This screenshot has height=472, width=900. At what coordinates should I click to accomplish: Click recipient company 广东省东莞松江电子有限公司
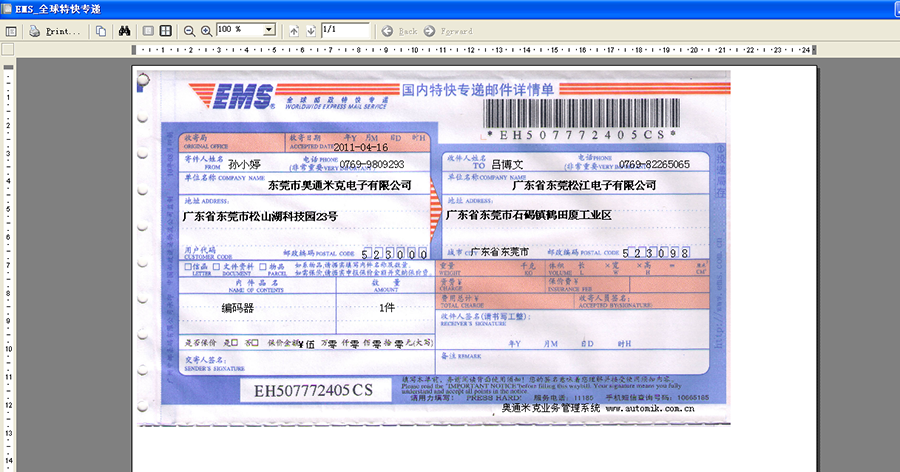pos(584,185)
